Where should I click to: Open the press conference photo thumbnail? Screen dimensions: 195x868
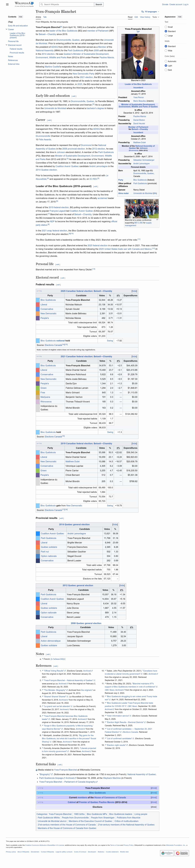(142, 209)
